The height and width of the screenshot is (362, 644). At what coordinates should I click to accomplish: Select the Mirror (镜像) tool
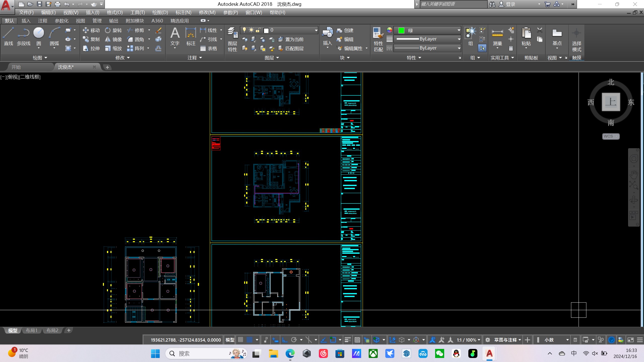point(108,39)
